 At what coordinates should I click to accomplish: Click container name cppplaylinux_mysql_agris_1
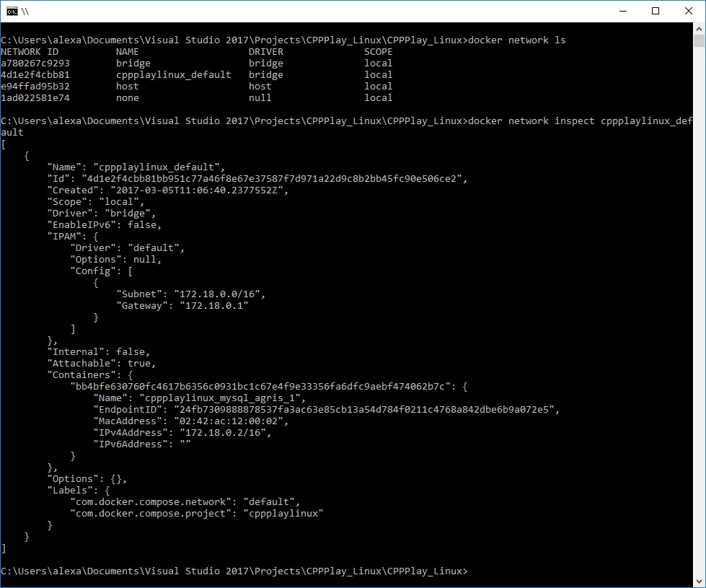click(220, 398)
